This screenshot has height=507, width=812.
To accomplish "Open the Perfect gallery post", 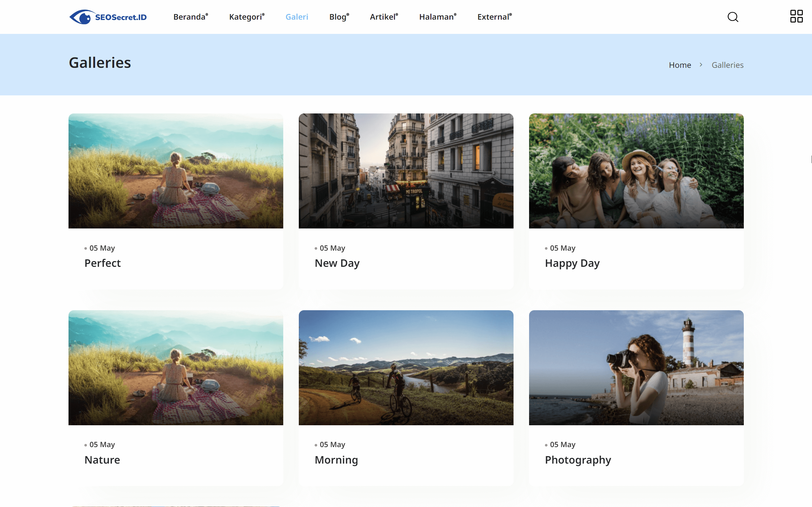I will click(x=102, y=263).
